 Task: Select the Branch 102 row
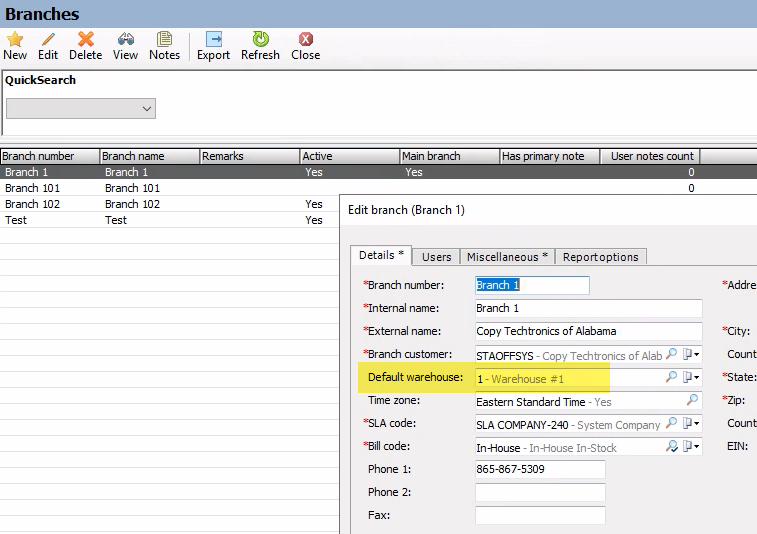point(169,204)
